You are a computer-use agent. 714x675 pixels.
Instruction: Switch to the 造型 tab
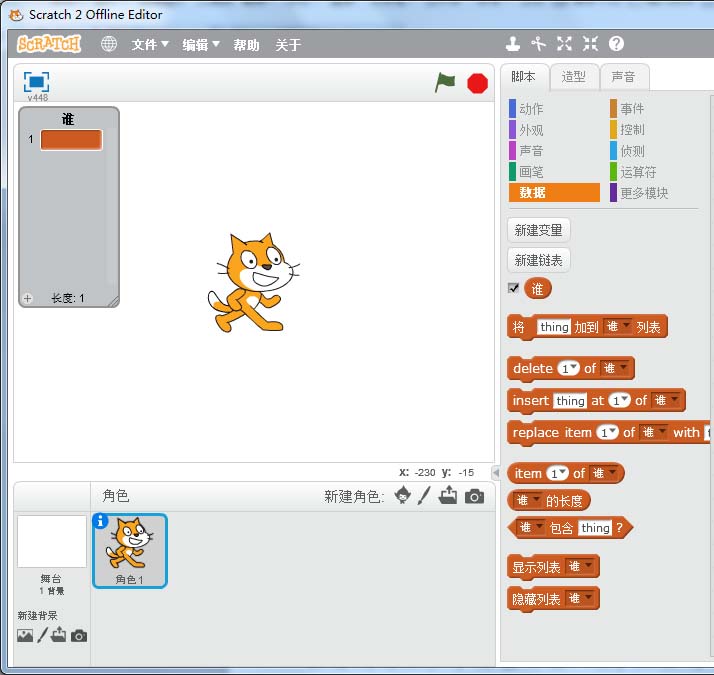coord(573,76)
